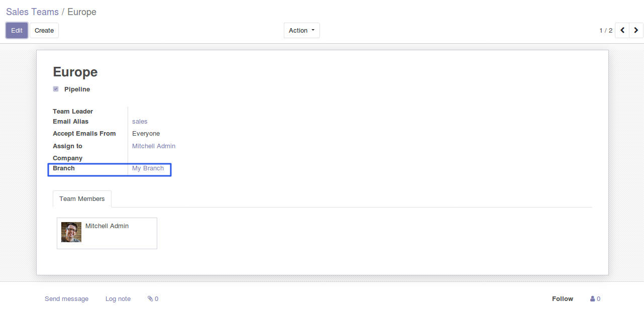
Task: Show followers list via the person icon
Action: (595, 299)
